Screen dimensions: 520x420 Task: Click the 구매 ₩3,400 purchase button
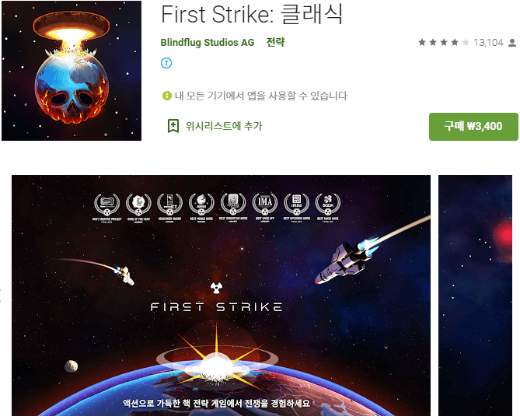[473, 127]
